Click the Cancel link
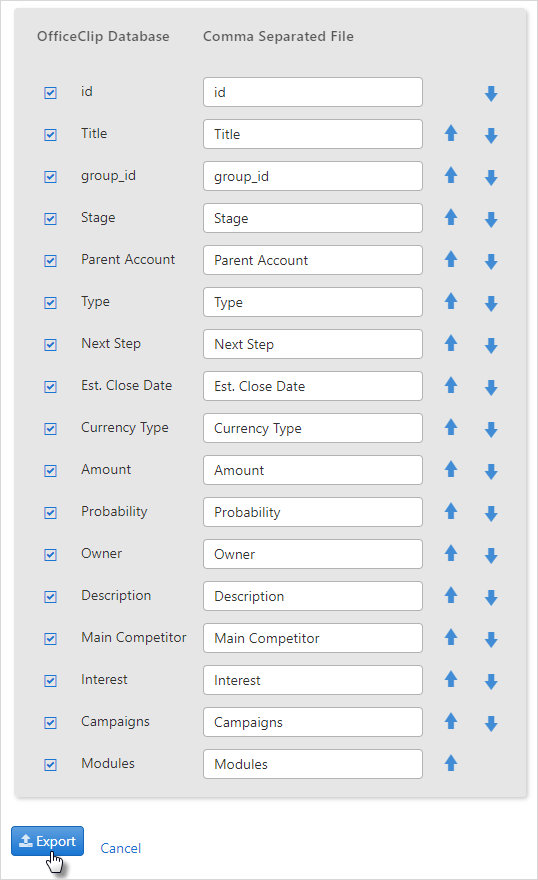538x880 pixels. tap(121, 848)
